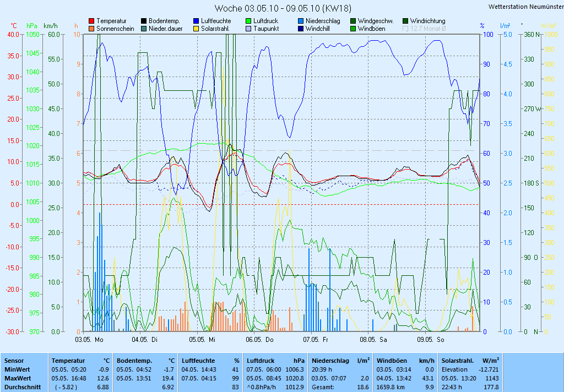This screenshot has width=564, height=392.
Task: Toggle the black Bodentemp. legend box
Action: coord(144,21)
